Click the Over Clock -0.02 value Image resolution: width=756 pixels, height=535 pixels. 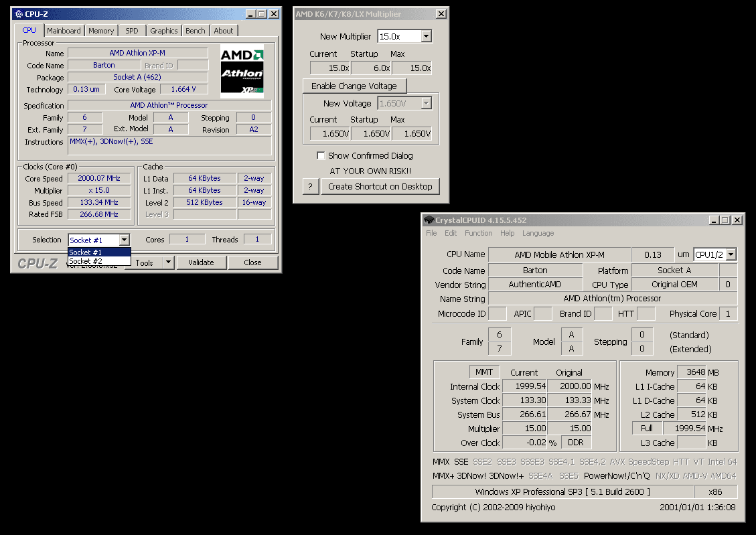pos(525,442)
